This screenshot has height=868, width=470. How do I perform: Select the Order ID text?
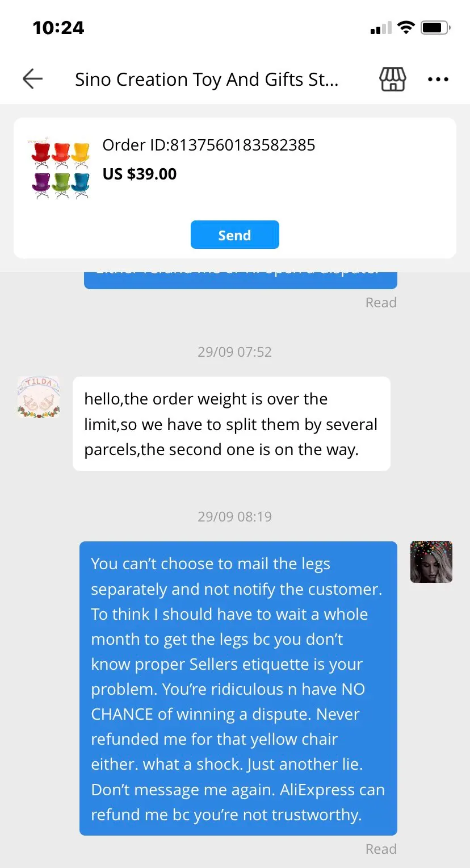coord(208,145)
